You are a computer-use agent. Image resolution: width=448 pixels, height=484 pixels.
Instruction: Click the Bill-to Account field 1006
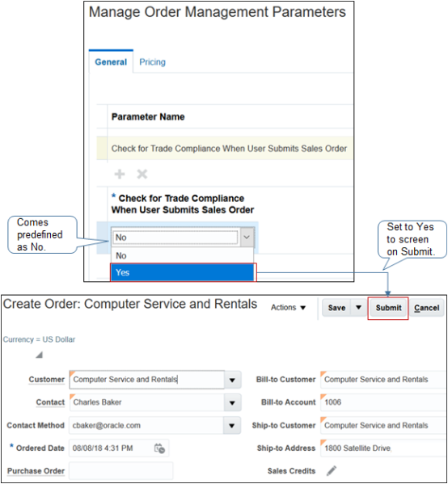[383, 402]
